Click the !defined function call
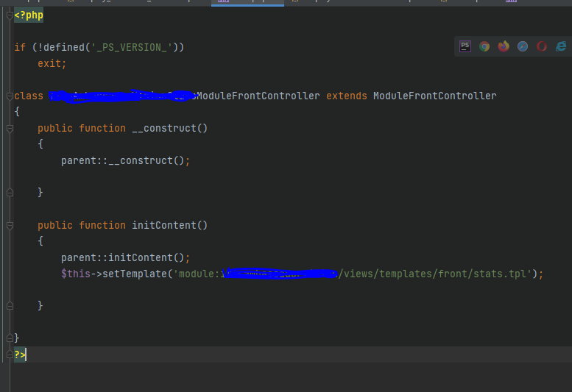572x392 pixels. (61, 47)
